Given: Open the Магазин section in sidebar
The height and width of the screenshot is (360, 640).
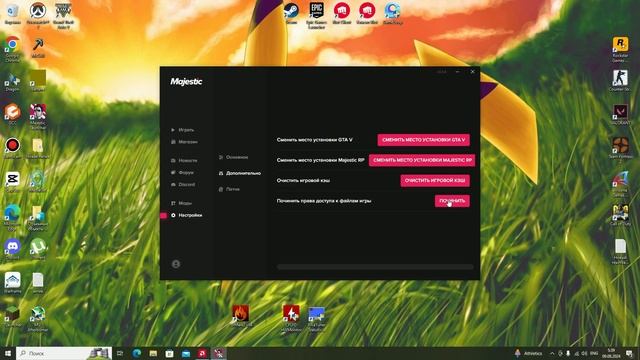Looking at the screenshot, I should click(184, 142).
